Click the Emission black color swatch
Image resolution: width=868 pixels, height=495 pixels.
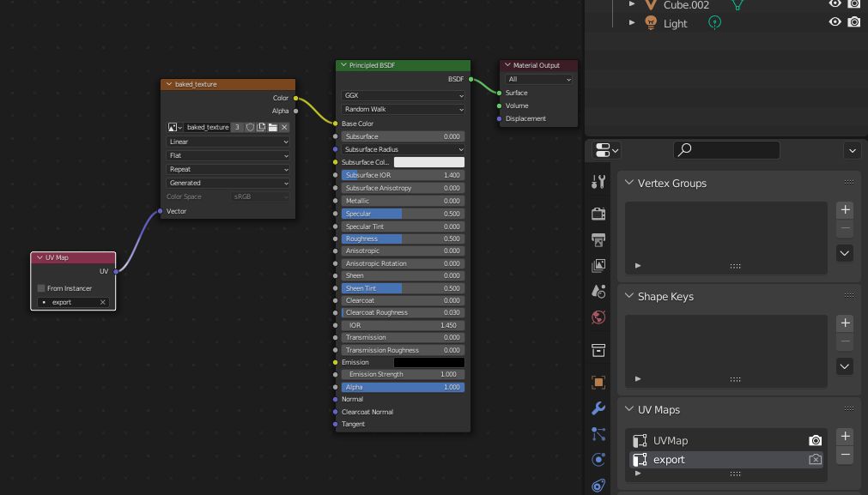point(429,362)
